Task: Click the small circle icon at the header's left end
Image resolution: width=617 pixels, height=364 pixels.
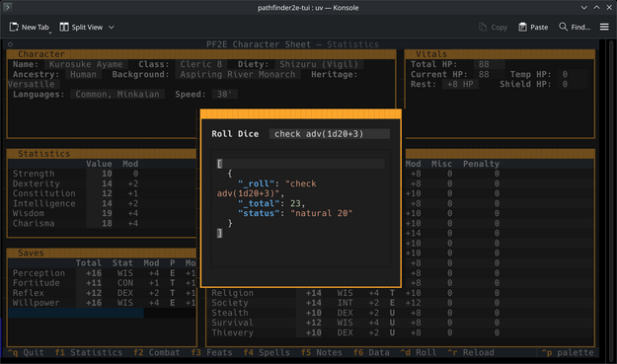Action: tap(10, 44)
